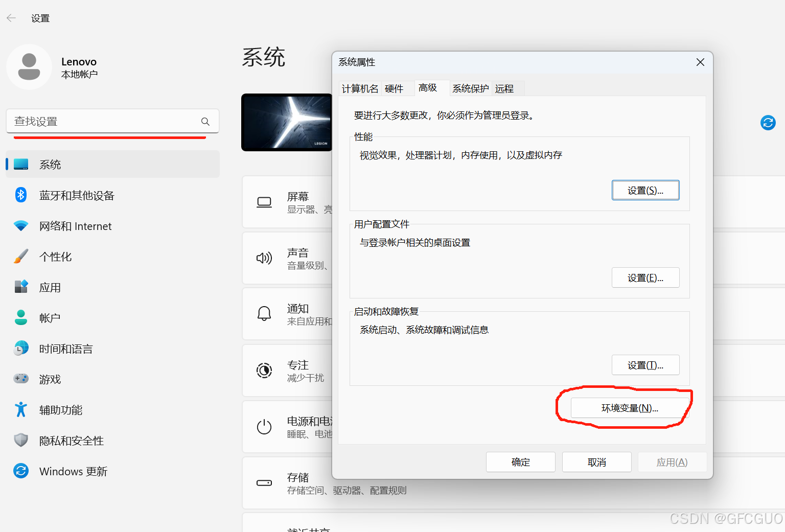Click the back arrow in Settings
Image resolution: width=785 pixels, height=532 pixels.
11,18
